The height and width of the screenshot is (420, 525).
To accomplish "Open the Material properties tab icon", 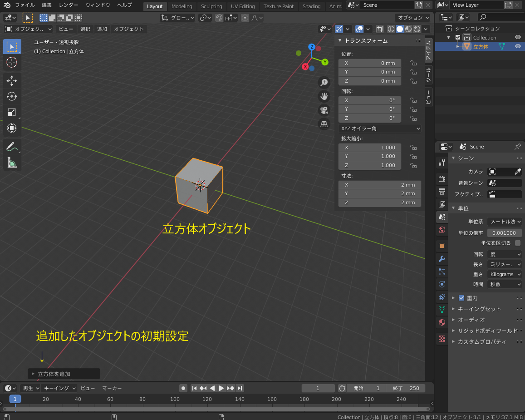I will point(442,322).
